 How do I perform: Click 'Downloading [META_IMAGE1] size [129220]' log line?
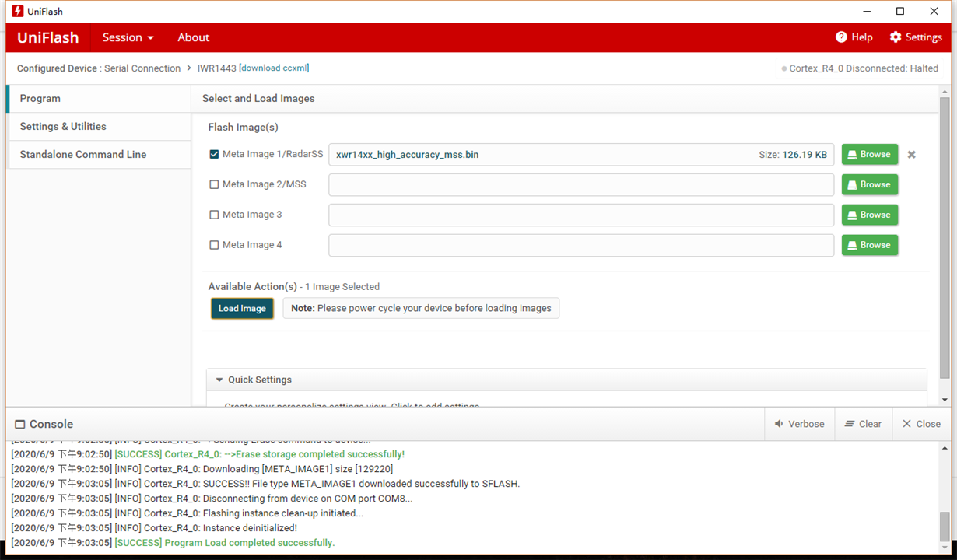202,469
